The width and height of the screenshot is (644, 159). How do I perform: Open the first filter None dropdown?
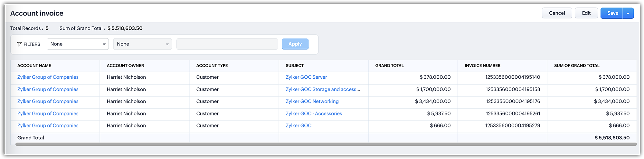(x=78, y=44)
